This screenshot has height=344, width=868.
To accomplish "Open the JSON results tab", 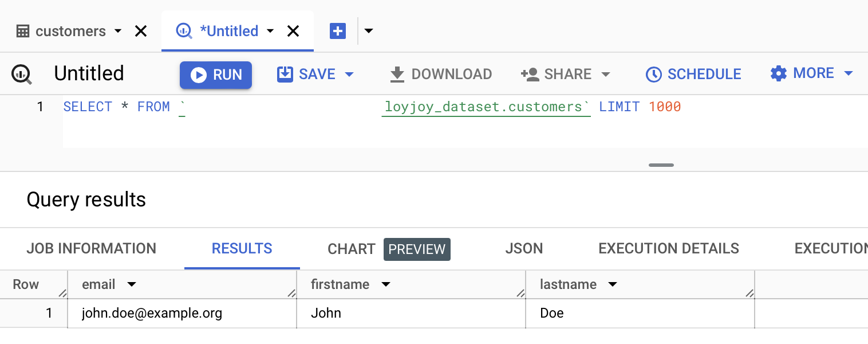I will tap(524, 249).
